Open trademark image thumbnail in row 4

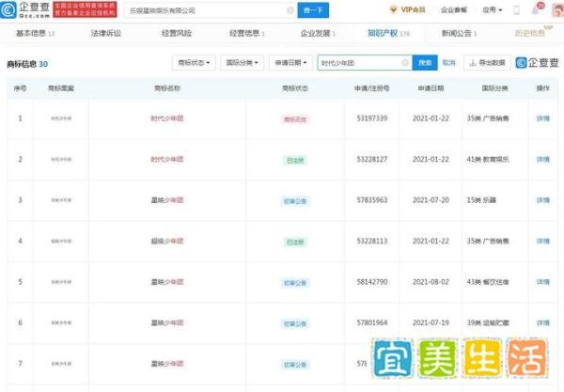[61, 242]
